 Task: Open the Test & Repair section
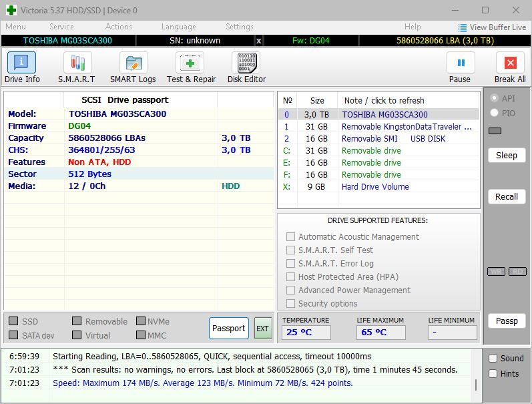191,67
